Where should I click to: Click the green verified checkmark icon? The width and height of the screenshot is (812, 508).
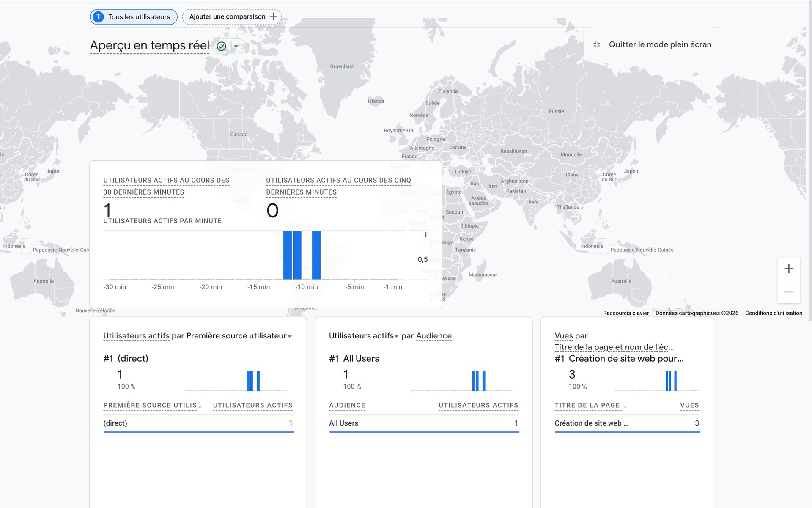(221, 46)
